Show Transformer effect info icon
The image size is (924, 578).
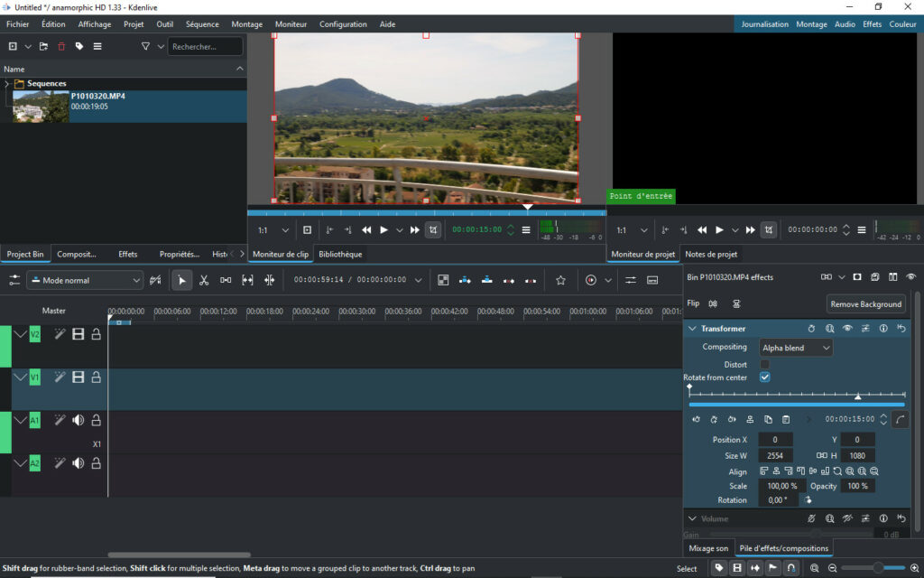(x=883, y=329)
